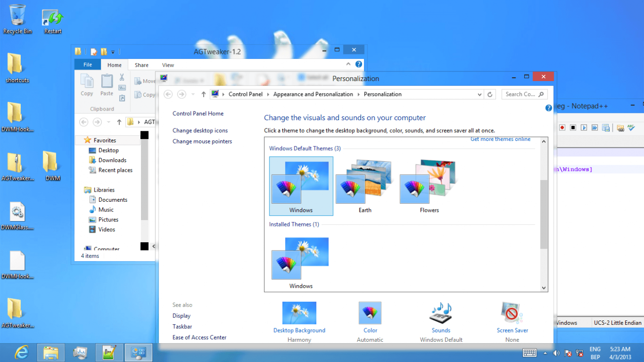The width and height of the screenshot is (644, 362).
Task: Open File tab in AGTweaker Explorer
Action: [88, 65]
